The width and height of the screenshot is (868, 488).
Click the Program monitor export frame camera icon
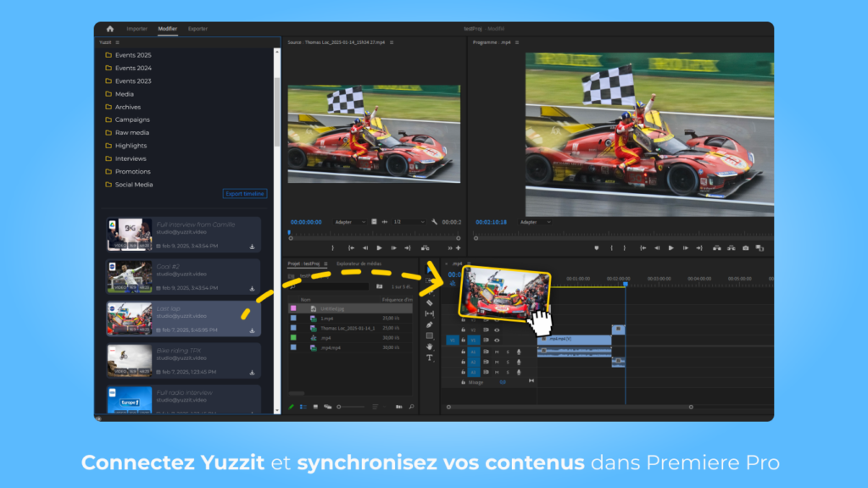745,248
